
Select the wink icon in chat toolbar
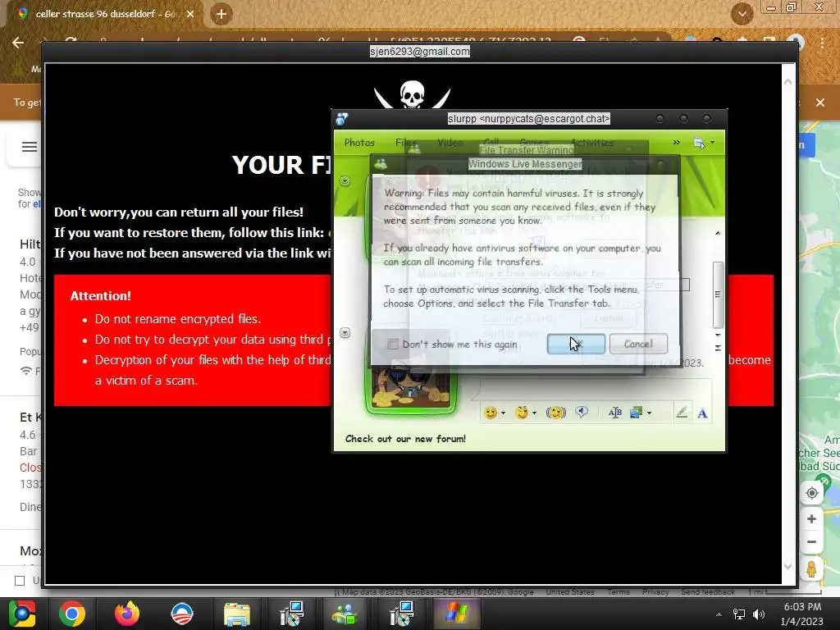pyautogui.click(x=522, y=413)
